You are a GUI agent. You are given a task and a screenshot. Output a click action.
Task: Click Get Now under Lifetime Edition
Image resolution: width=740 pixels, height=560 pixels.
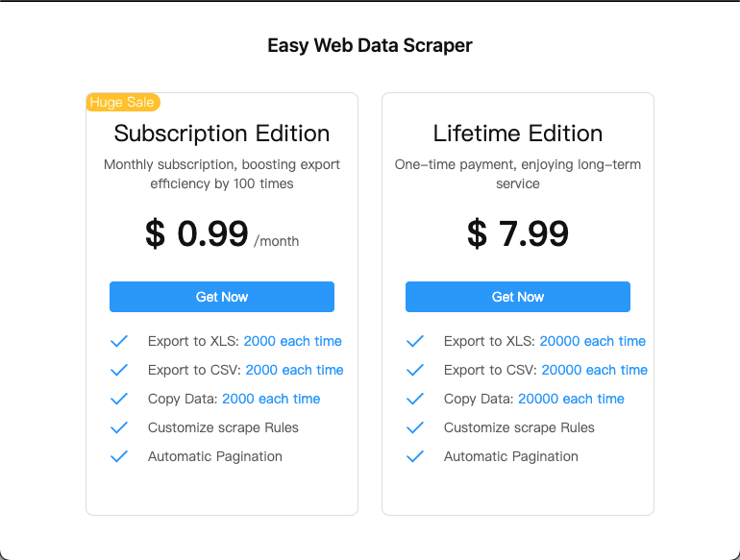(x=518, y=297)
